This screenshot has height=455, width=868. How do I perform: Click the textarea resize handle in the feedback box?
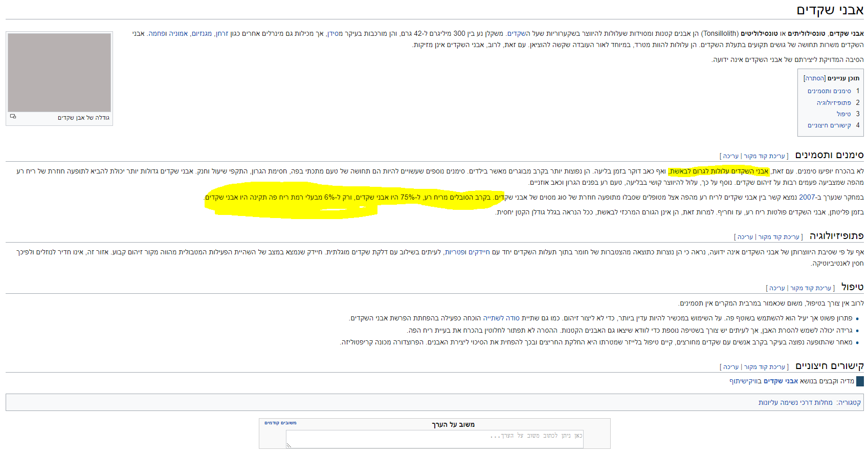coord(289,445)
